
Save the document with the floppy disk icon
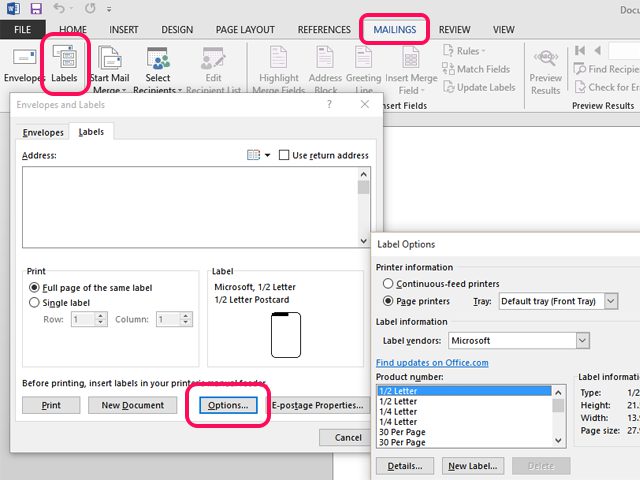tap(36, 8)
